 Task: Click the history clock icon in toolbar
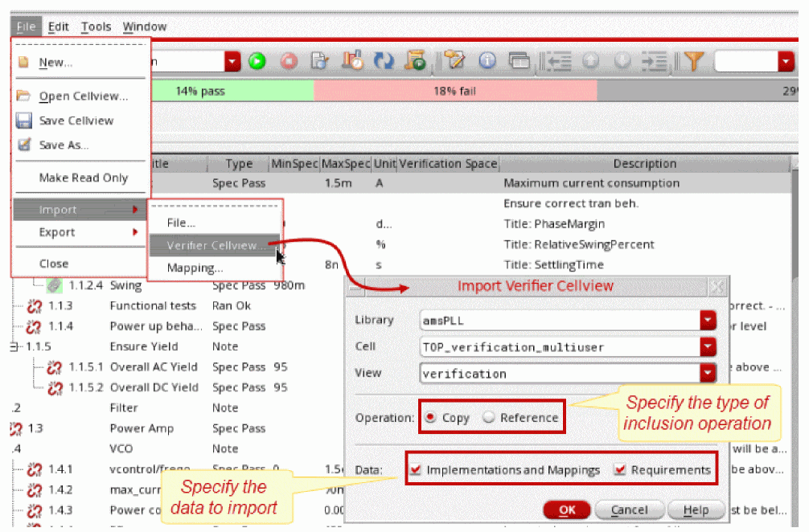tap(353, 61)
